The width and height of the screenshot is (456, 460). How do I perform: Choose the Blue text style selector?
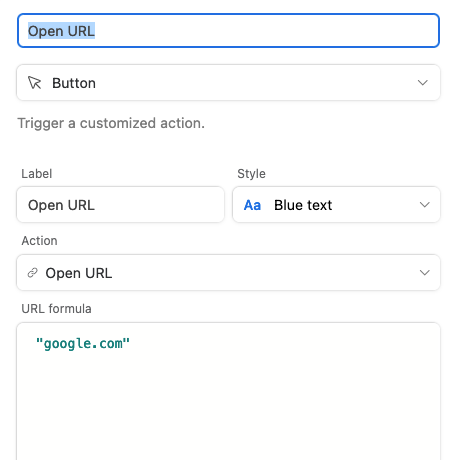point(336,205)
